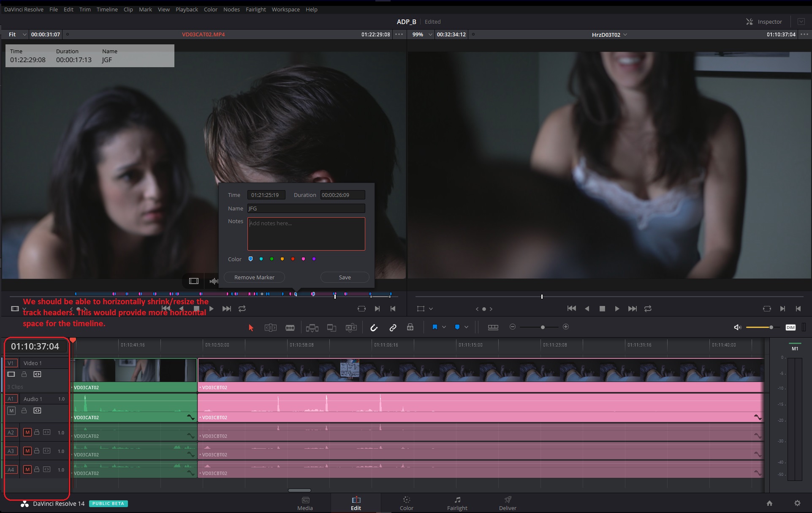Adjust the timeline zoom slider handle

[543, 327]
